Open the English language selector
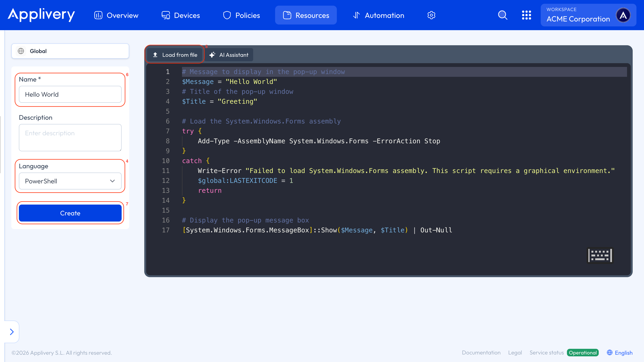The image size is (644, 362). click(620, 353)
